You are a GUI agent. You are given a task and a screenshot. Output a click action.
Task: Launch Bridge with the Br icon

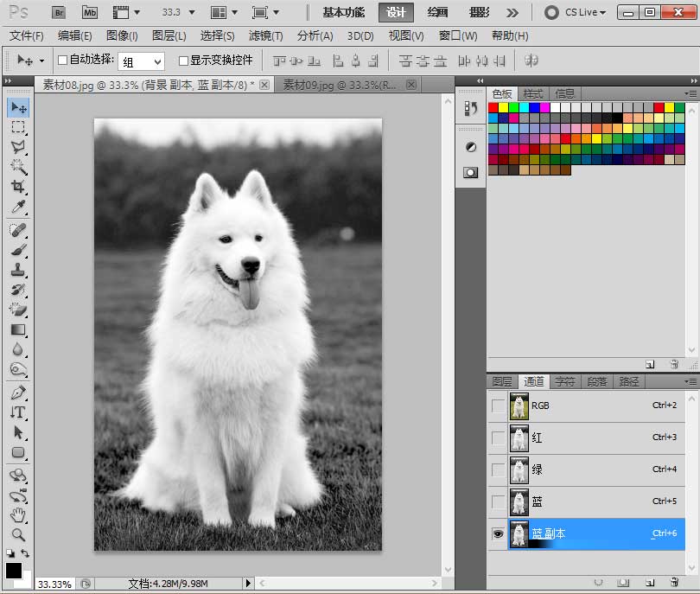coord(59,12)
